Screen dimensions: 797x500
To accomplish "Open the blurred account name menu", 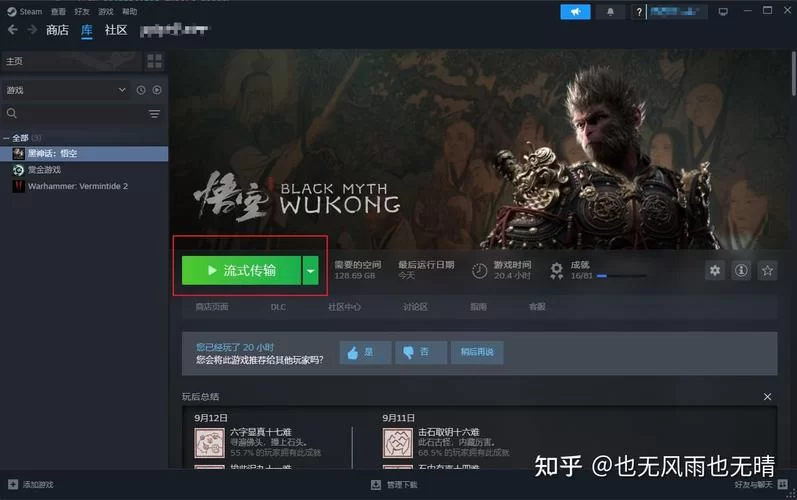I will coord(677,12).
